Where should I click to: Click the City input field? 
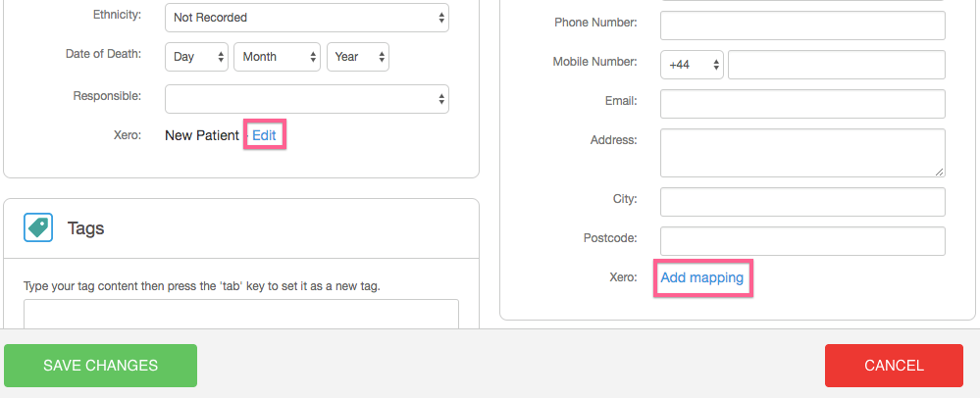tap(802, 201)
